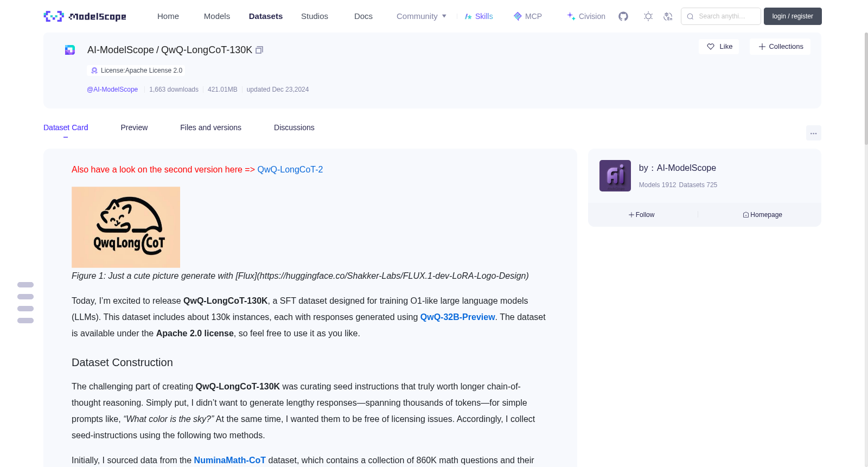This screenshot has width=868, height=467.
Task: Copy dataset name with copy icon
Action: point(259,50)
